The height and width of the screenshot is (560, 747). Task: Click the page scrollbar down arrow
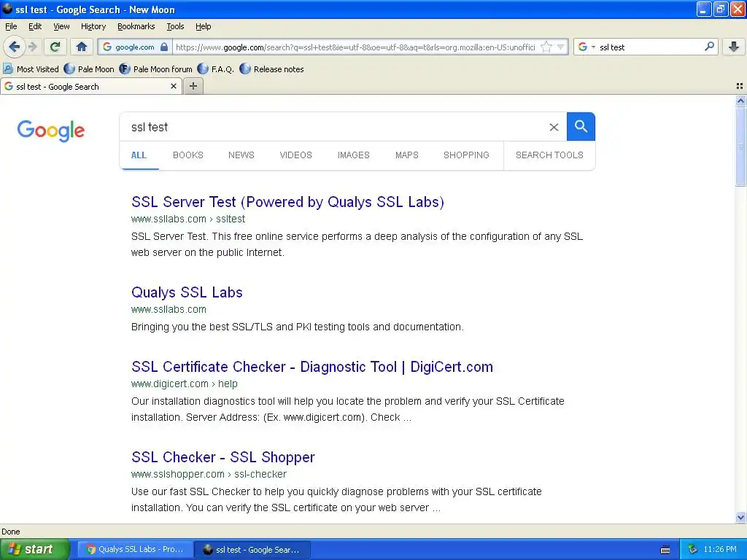click(x=740, y=517)
